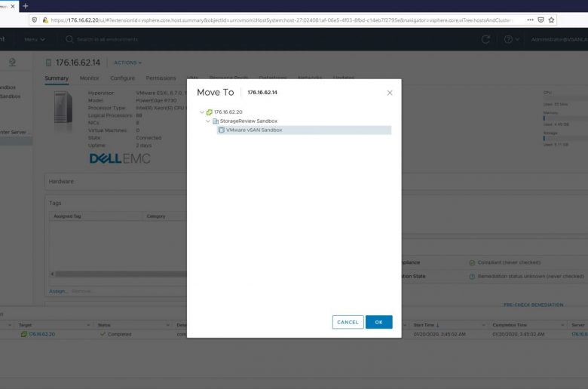The width and height of the screenshot is (588, 389).
Task: Click the Pocket save icon in address bar
Action: pyautogui.click(x=541, y=20)
